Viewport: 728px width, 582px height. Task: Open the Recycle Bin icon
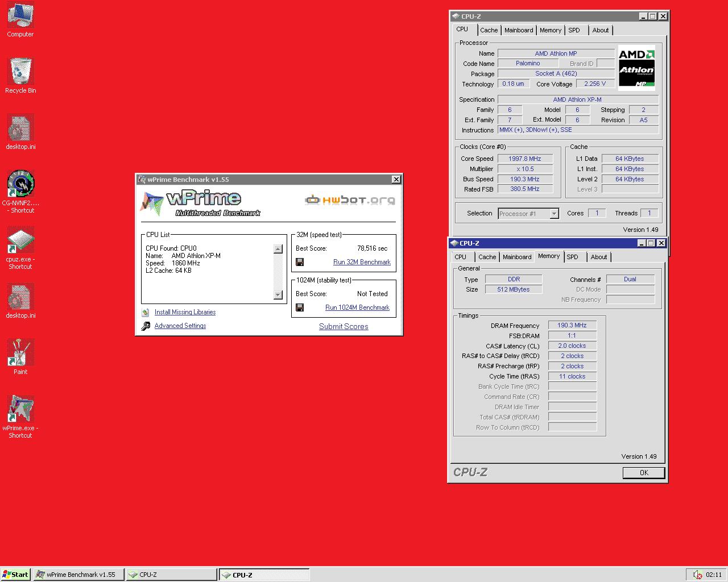point(20,71)
